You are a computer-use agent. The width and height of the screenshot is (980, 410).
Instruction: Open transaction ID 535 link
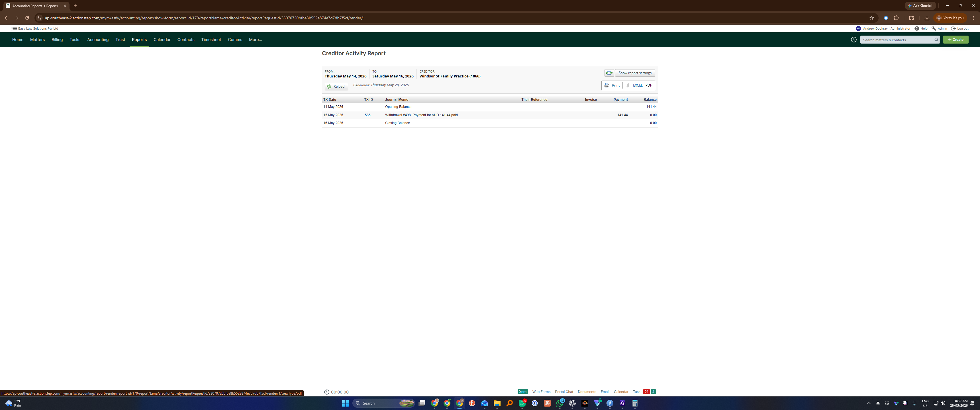point(367,115)
